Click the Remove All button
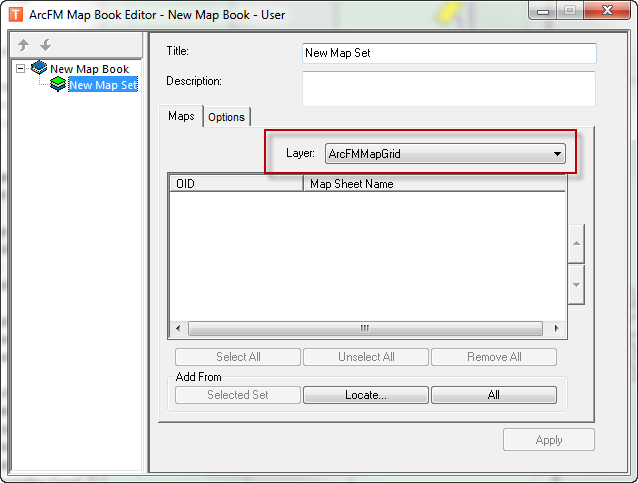 (494, 357)
